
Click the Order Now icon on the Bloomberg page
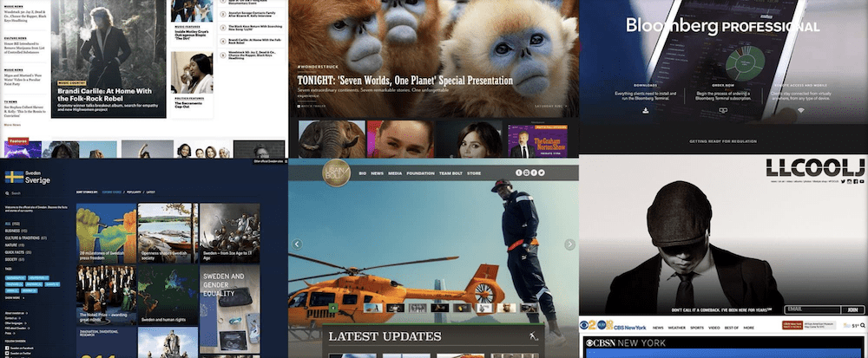pos(722,110)
